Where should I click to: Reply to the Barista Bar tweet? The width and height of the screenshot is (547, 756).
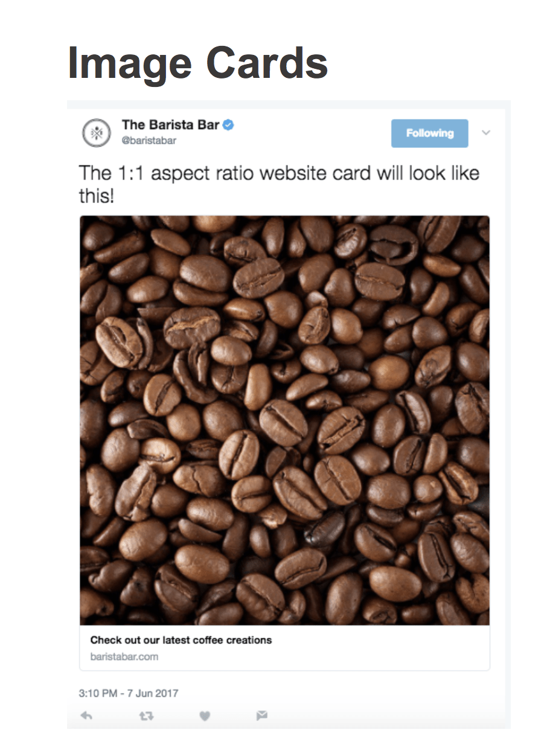tap(86, 716)
